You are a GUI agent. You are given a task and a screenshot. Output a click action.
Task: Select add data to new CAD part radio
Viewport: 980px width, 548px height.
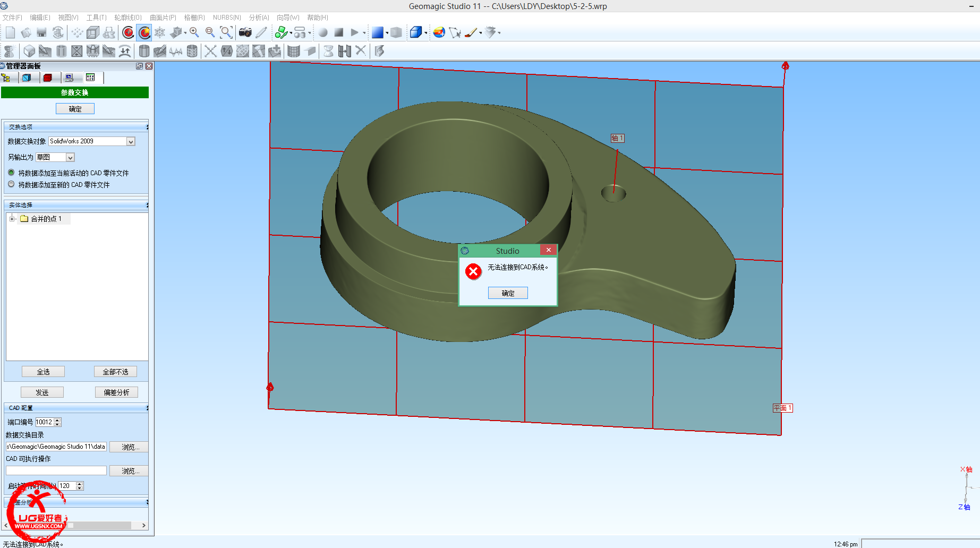[x=11, y=184]
